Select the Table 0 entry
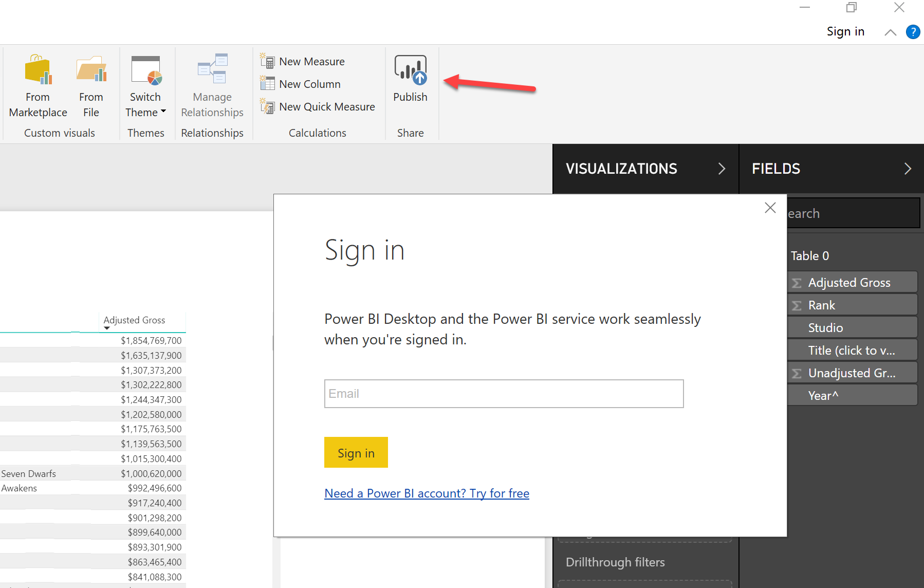The image size is (924, 588). (810, 256)
